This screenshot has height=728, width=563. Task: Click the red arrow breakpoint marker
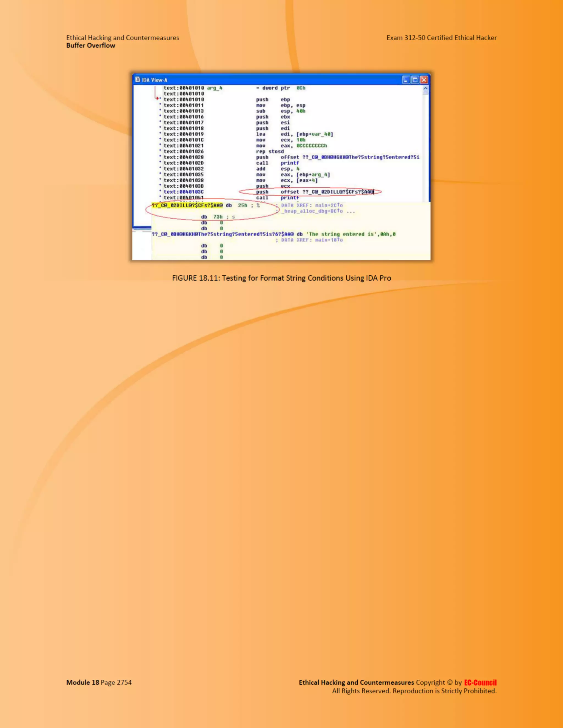tap(157, 98)
